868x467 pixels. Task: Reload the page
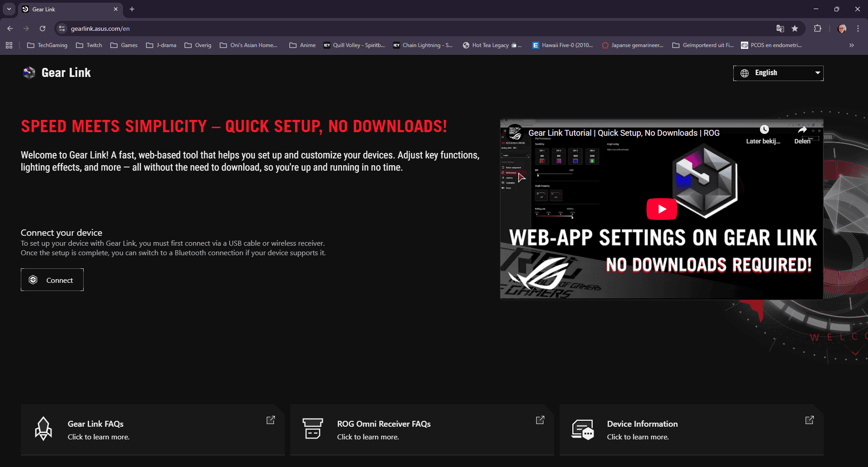click(x=42, y=29)
